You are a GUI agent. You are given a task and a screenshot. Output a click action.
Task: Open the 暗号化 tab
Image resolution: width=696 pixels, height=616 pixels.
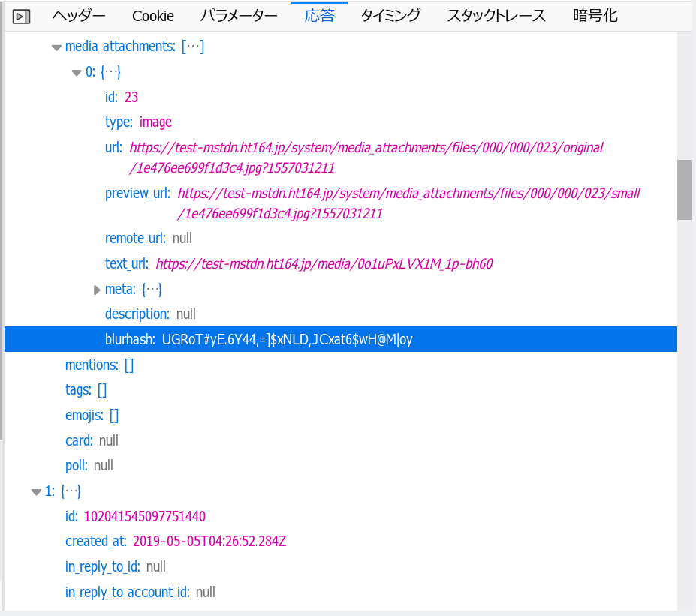pyautogui.click(x=595, y=16)
